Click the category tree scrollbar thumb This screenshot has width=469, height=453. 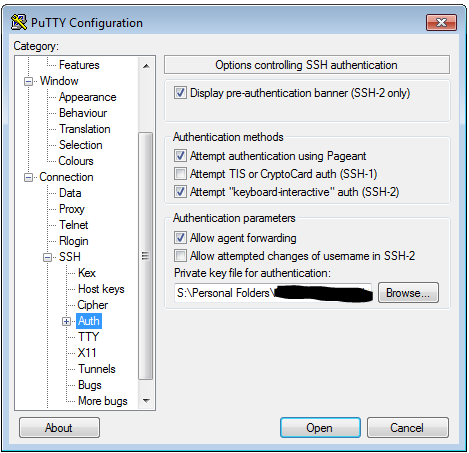(145, 256)
